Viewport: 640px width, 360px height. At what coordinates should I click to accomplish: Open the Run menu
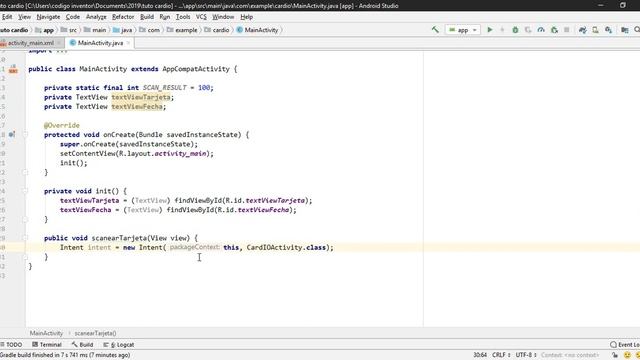(x=164, y=17)
